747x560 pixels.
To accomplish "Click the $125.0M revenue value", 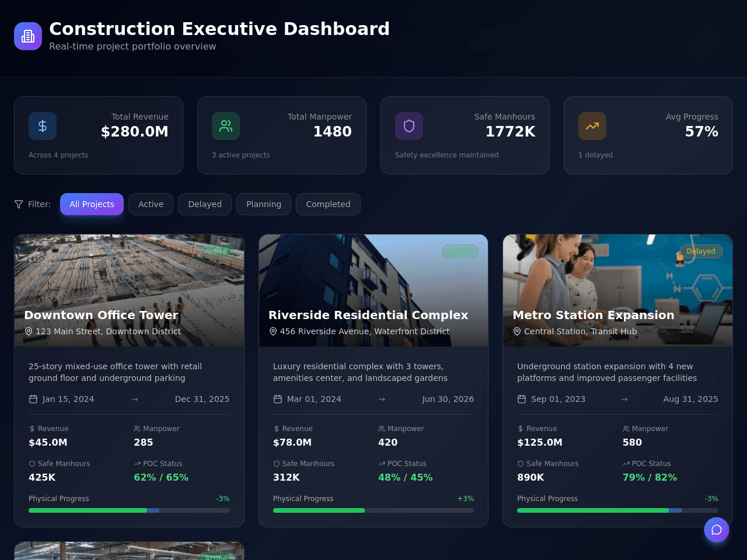I will 540,443.
